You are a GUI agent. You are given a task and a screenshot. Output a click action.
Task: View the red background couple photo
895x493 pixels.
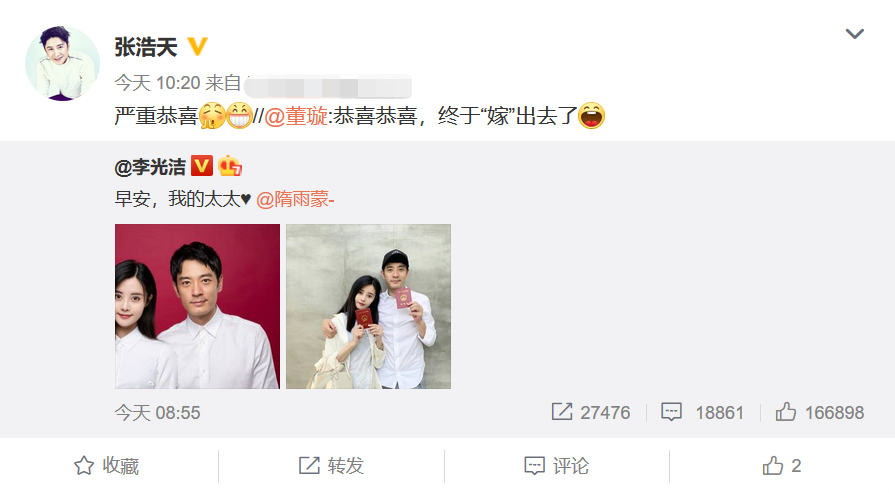pos(197,306)
